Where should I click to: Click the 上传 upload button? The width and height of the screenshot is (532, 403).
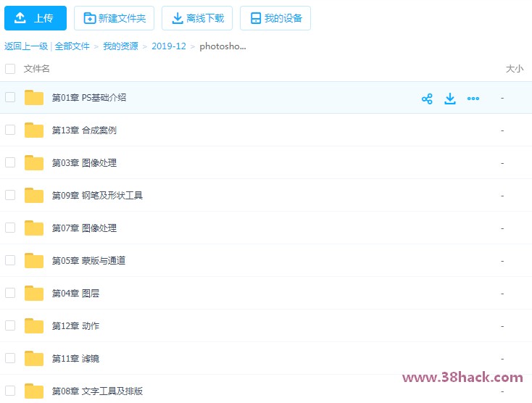(36, 18)
